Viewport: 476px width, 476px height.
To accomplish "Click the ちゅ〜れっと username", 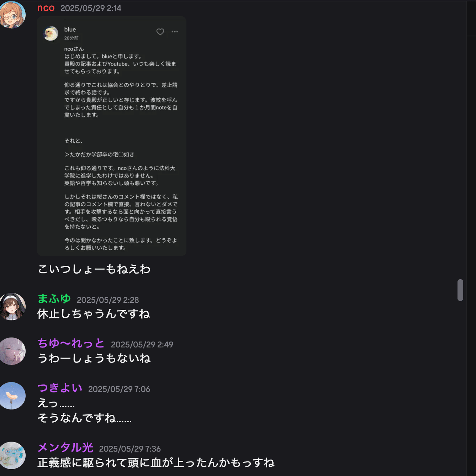I will point(71,343).
